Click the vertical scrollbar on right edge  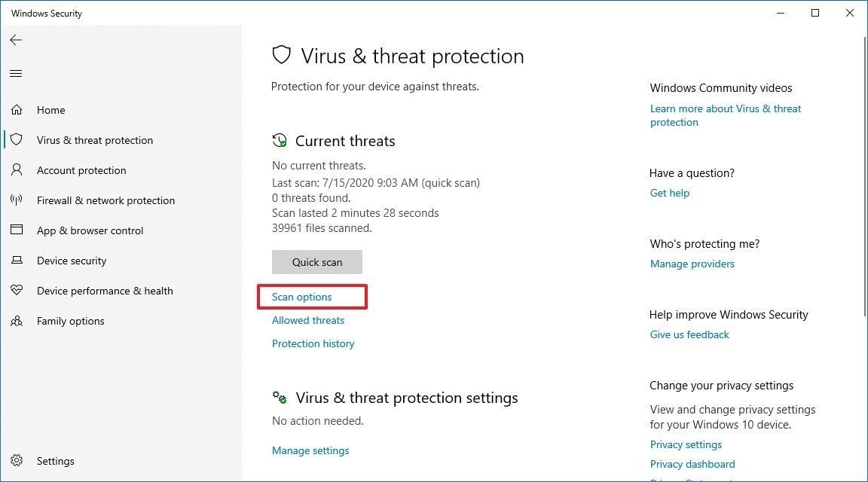865,177
